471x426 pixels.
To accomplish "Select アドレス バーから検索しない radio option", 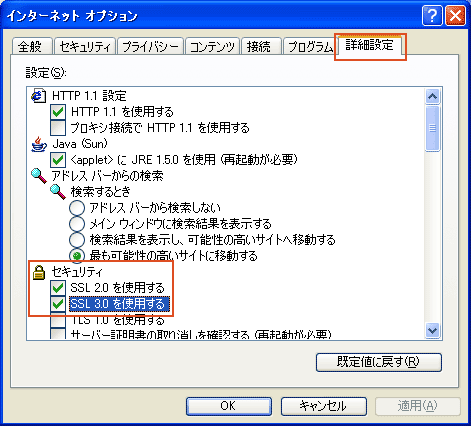I will click(77, 208).
